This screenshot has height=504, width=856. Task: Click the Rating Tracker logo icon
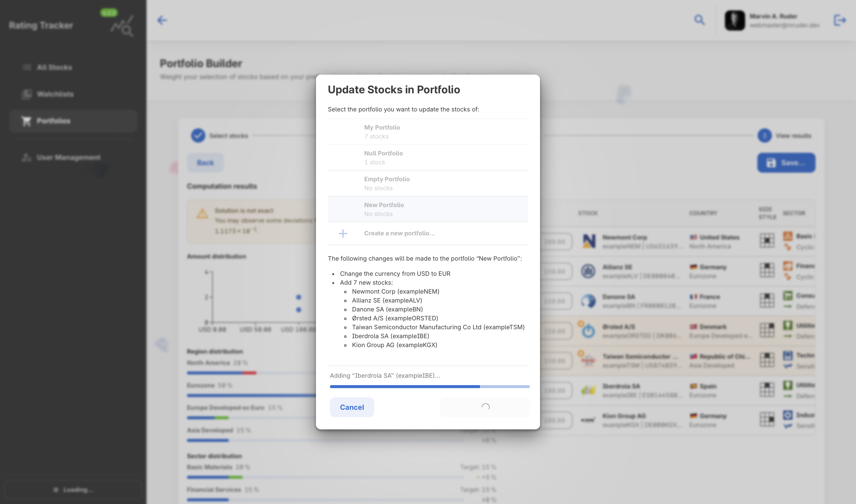coord(122,26)
